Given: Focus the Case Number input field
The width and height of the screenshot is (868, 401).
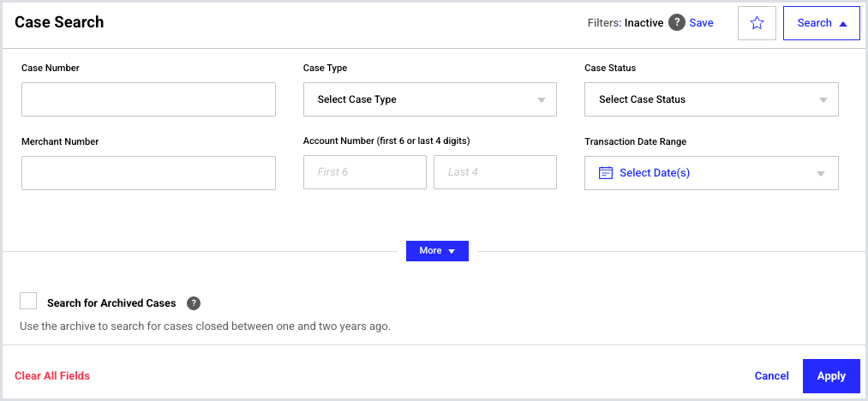Looking at the screenshot, I should 148,99.
